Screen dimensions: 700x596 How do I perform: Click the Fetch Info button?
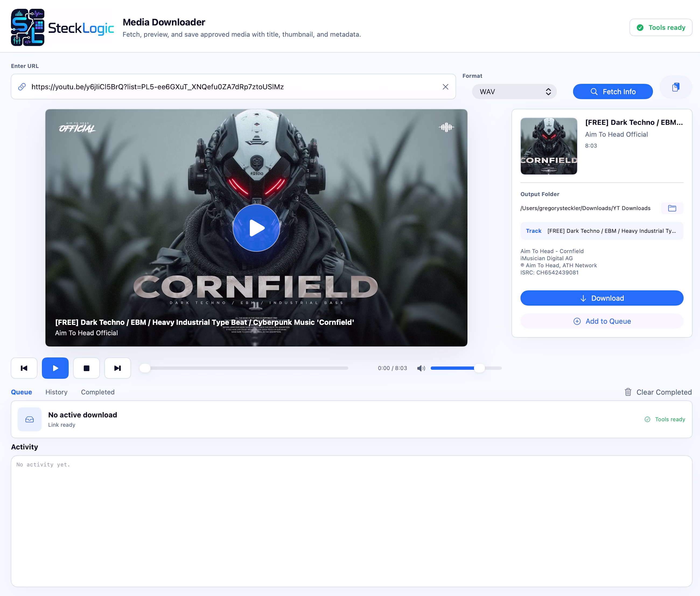coord(612,92)
